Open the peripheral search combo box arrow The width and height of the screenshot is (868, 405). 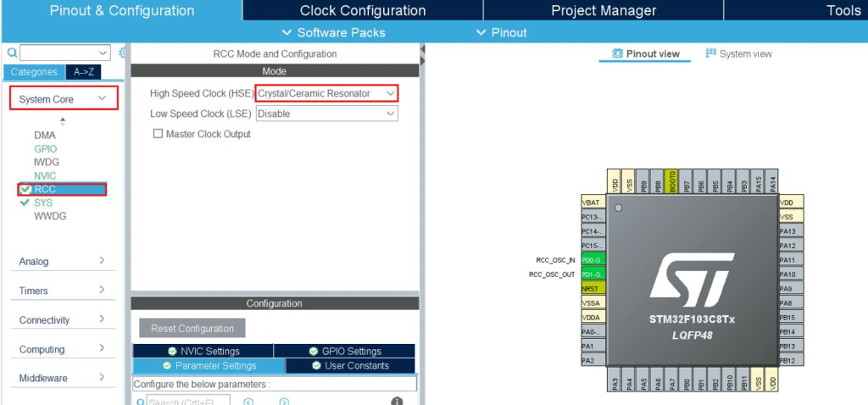103,53
